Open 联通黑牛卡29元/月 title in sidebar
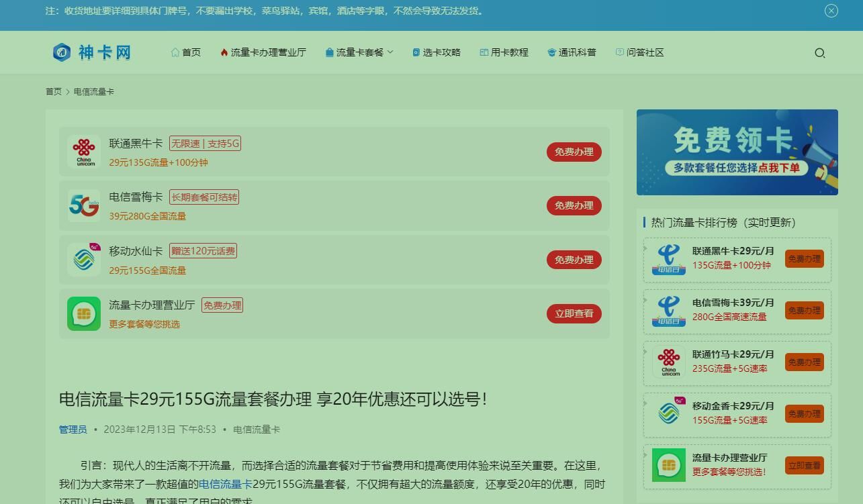 733,251
